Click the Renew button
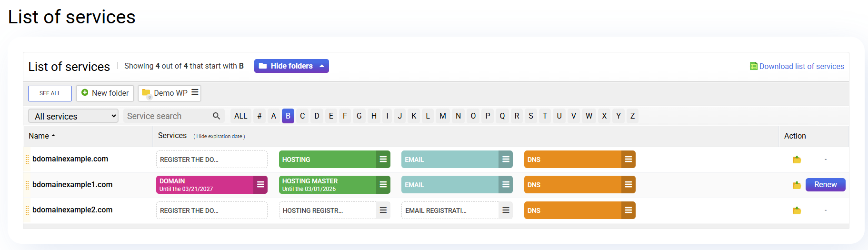The height and width of the screenshot is (250, 868). click(x=825, y=185)
